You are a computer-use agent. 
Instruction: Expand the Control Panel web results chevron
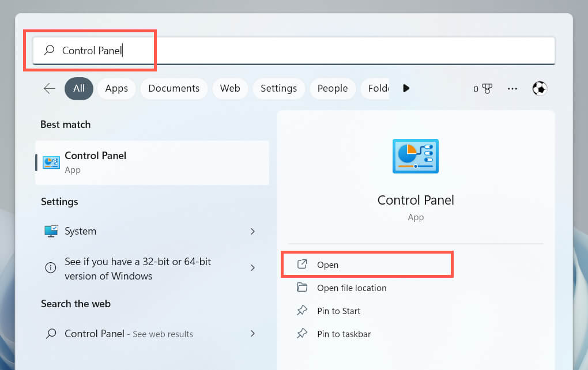click(252, 334)
